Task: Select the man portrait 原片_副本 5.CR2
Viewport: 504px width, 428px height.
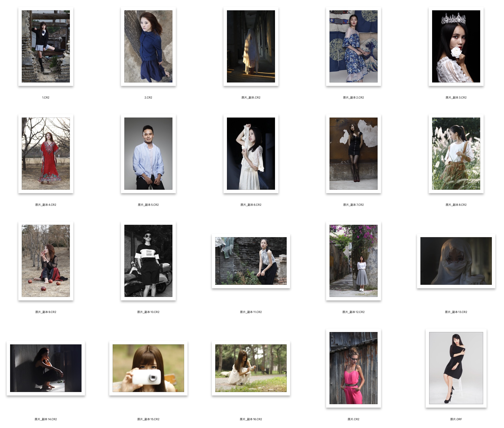Action: (x=148, y=154)
